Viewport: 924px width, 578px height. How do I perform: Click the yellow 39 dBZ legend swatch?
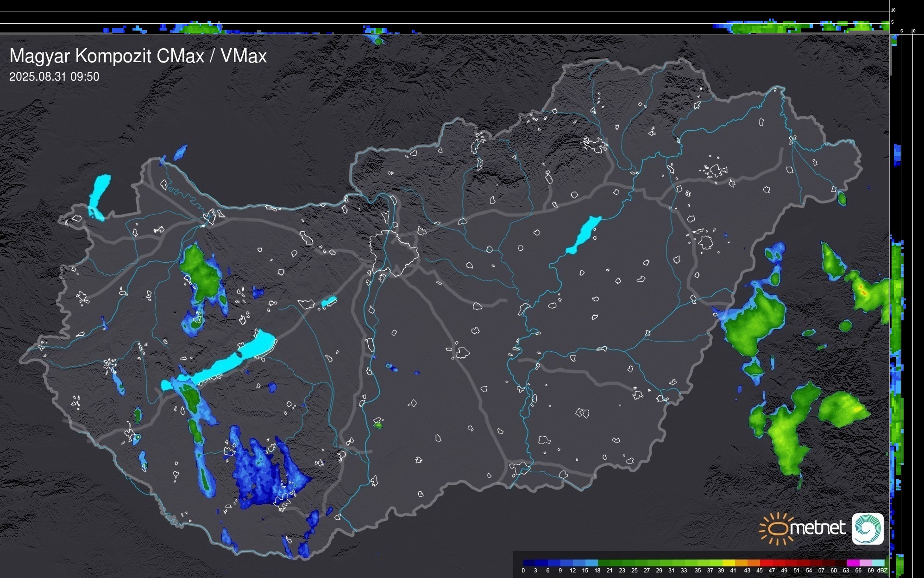coord(729,563)
